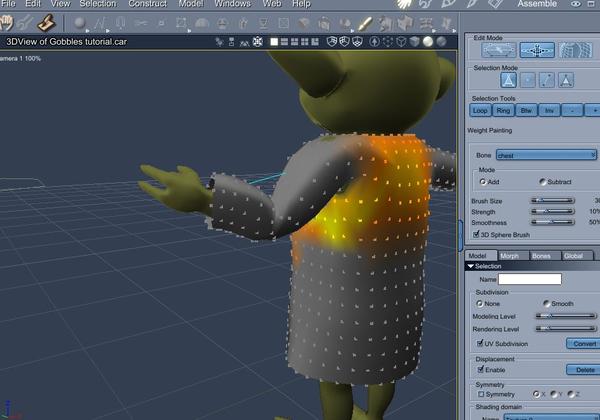Choose vertex selection mode dot icon
Viewport: 600px width, 420px height.
click(x=528, y=80)
